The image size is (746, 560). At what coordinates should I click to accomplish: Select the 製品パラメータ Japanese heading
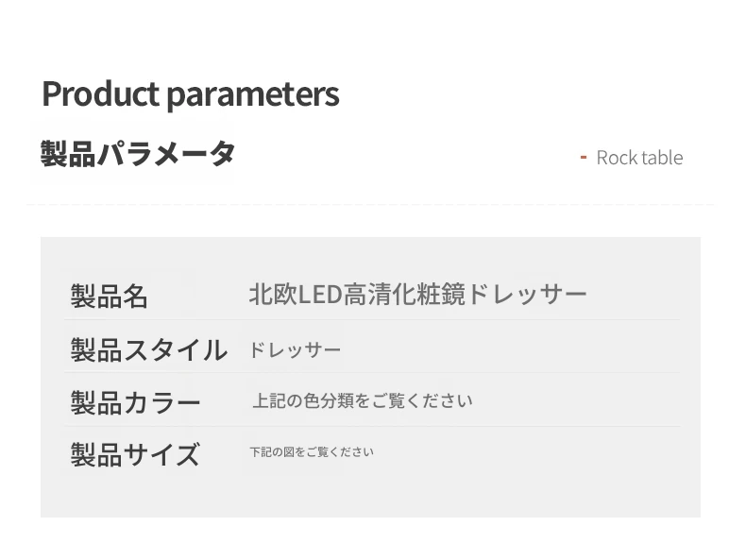[138, 153]
